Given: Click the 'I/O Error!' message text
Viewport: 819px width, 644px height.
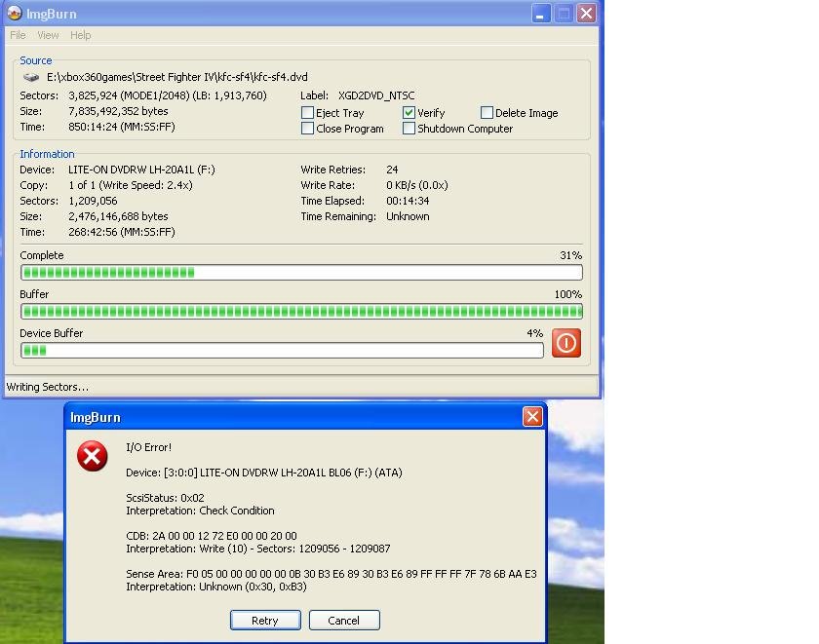Looking at the screenshot, I should (148, 447).
